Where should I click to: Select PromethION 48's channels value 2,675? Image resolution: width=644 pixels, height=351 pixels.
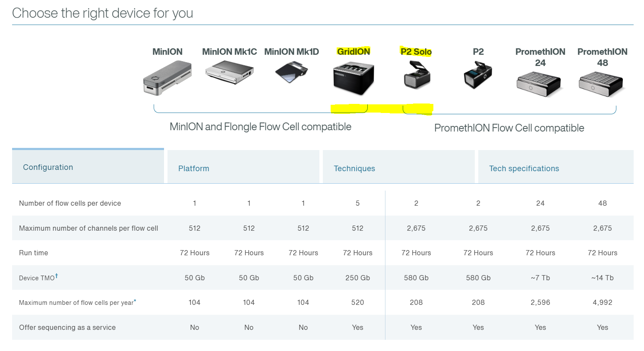tap(603, 228)
